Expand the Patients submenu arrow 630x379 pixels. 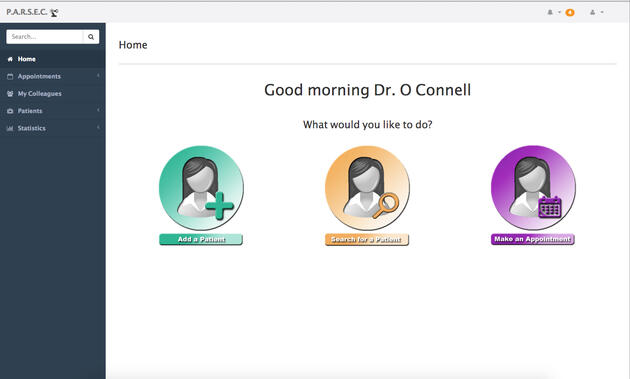coord(98,110)
